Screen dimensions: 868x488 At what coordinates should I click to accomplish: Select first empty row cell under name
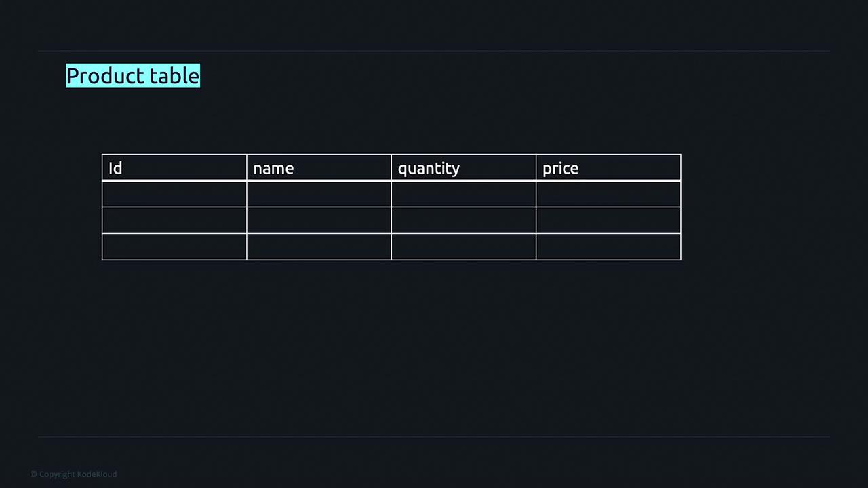coord(319,195)
